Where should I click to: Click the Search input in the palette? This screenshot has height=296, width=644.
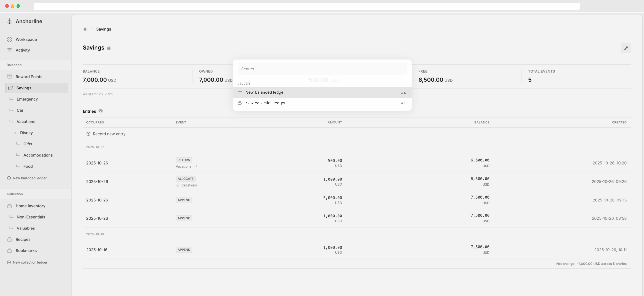click(x=322, y=69)
